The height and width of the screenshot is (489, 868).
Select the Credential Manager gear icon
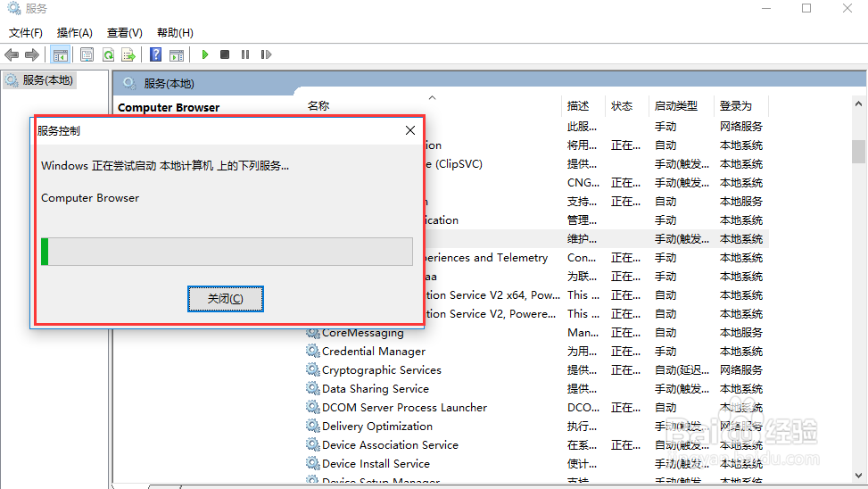tap(313, 351)
